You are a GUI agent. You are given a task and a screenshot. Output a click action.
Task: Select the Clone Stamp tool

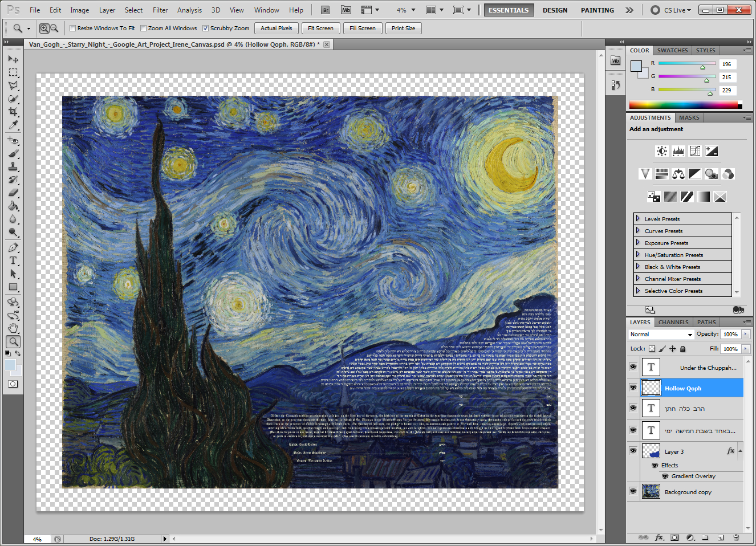click(13, 166)
